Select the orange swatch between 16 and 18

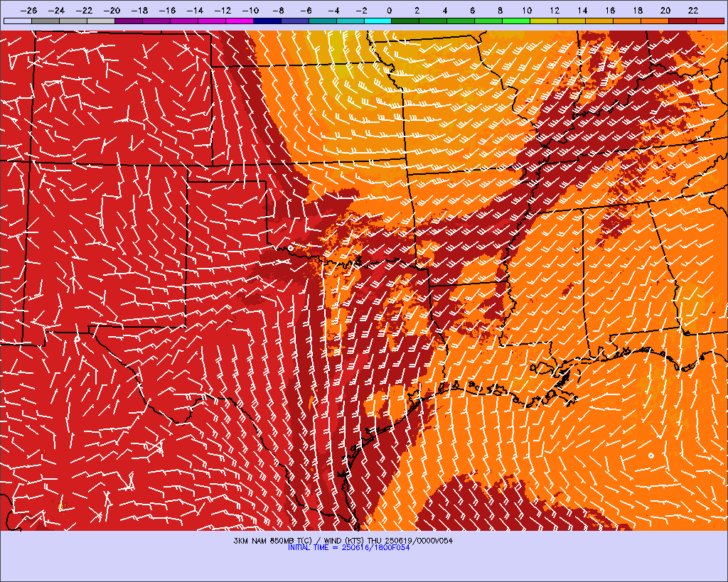627,21
